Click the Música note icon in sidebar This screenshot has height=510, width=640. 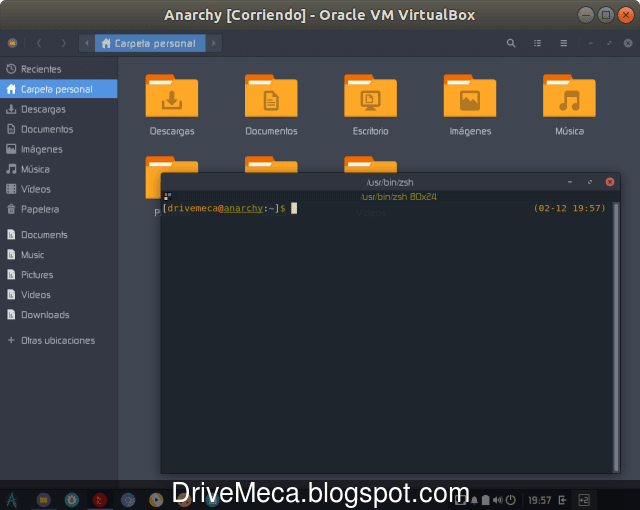point(11,169)
